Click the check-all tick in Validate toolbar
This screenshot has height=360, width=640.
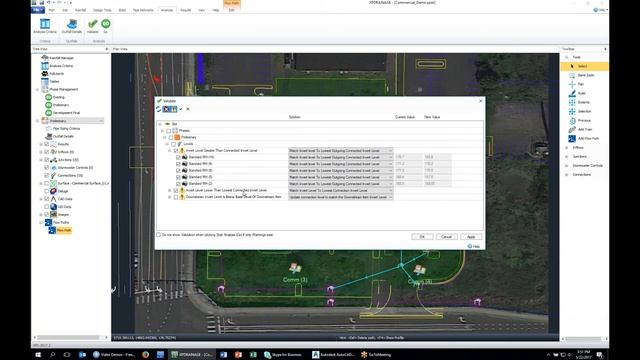coord(181,109)
